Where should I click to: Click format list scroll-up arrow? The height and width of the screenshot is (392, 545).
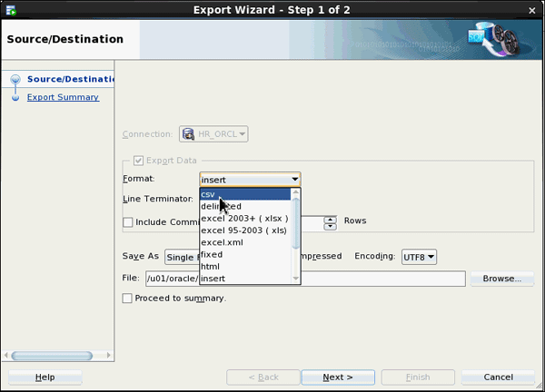point(296,192)
